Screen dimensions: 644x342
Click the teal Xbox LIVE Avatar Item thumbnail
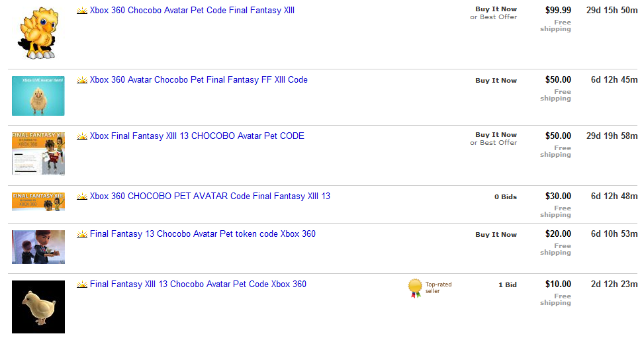pos(38,95)
